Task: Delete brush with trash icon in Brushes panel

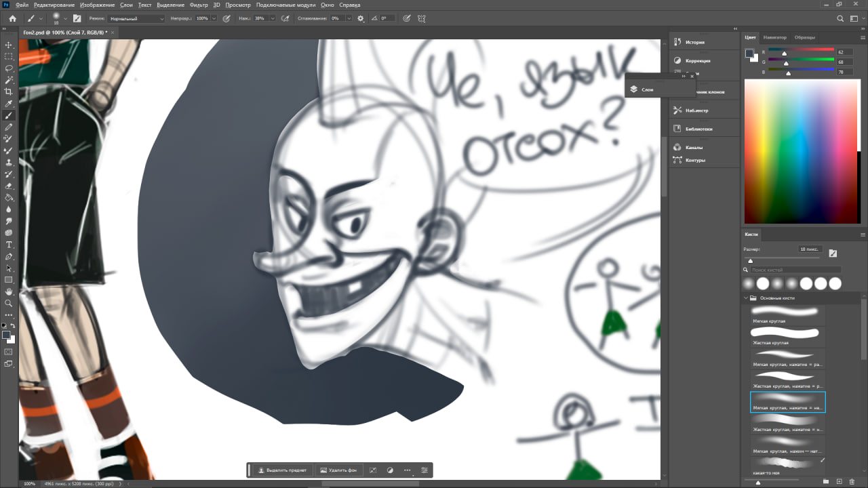Action: pyautogui.click(x=852, y=482)
